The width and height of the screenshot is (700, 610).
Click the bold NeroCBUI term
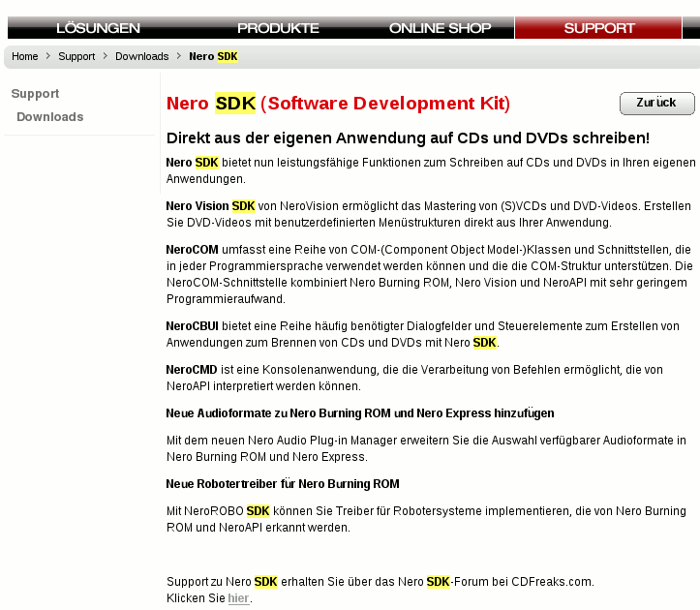point(193,326)
